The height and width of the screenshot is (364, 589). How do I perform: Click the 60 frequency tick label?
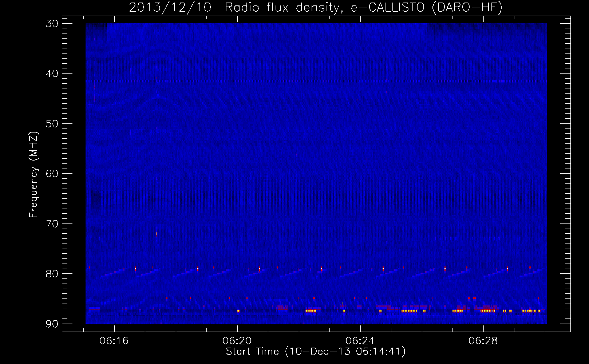click(52, 174)
